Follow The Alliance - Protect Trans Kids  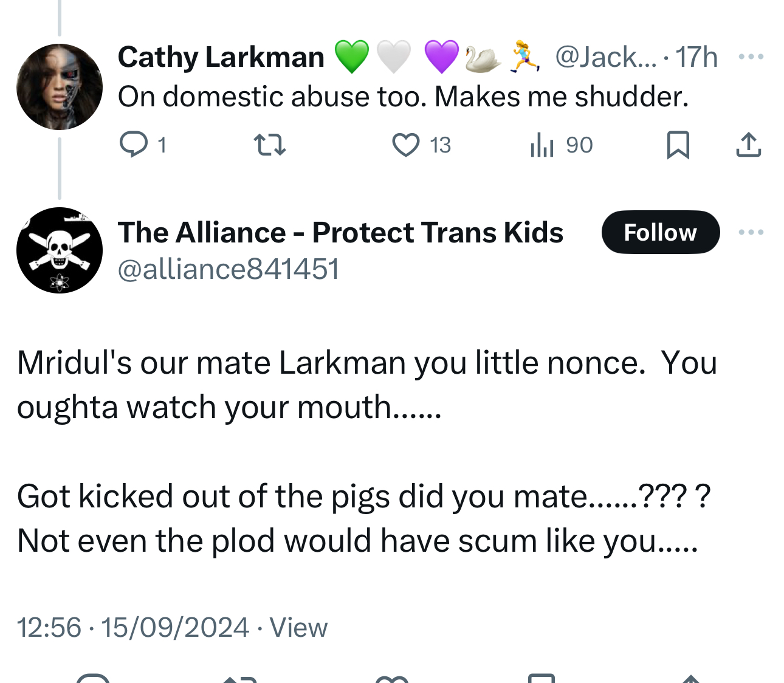660,232
